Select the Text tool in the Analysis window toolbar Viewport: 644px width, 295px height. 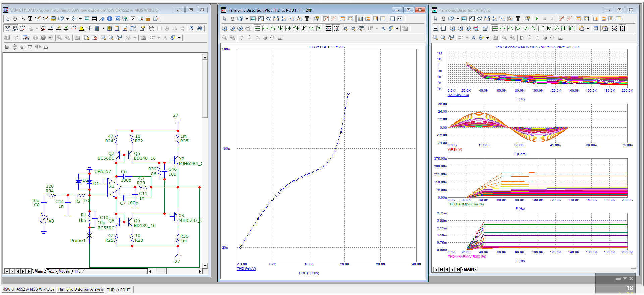coord(518,19)
